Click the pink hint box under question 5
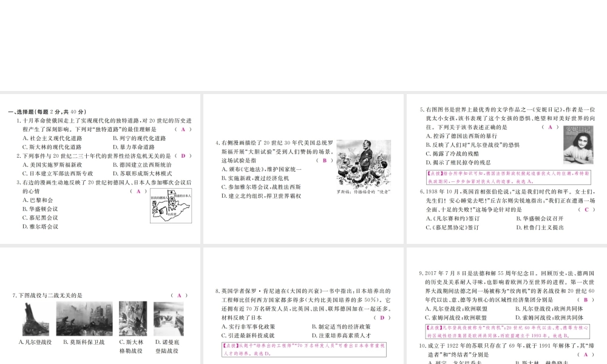The image size is (607, 364). 509,177
